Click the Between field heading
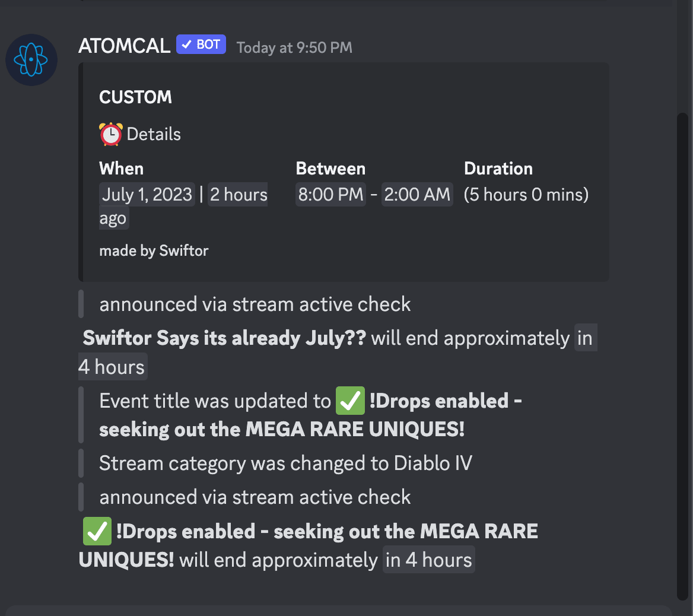693x616 pixels. coord(330,169)
